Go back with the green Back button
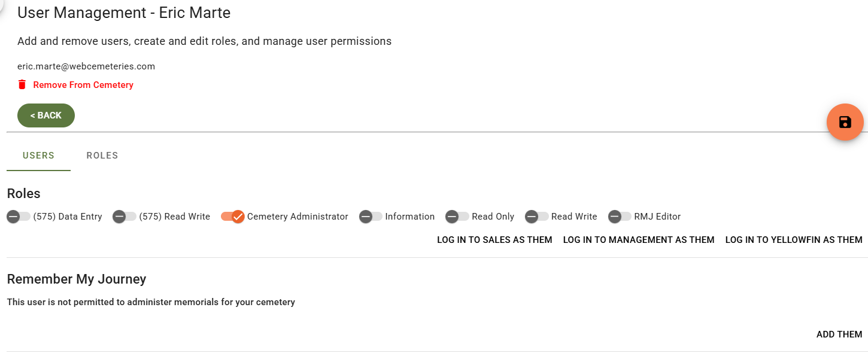The width and height of the screenshot is (868, 353). pos(46,115)
